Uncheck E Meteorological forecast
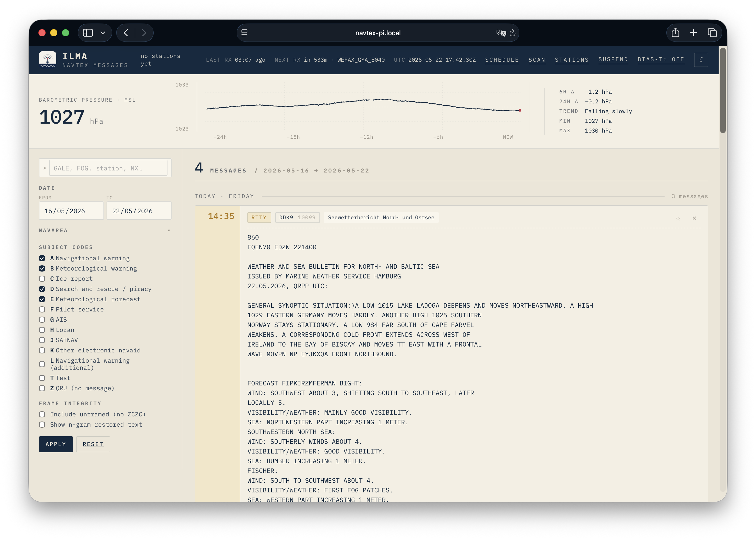This screenshot has width=756, height=540. pos(42,299)
